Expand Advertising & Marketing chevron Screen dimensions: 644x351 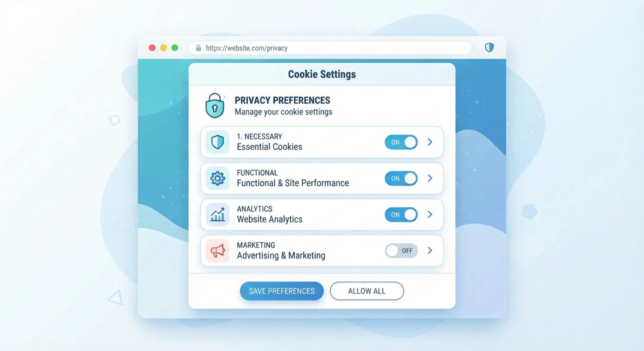click(430, 251)
